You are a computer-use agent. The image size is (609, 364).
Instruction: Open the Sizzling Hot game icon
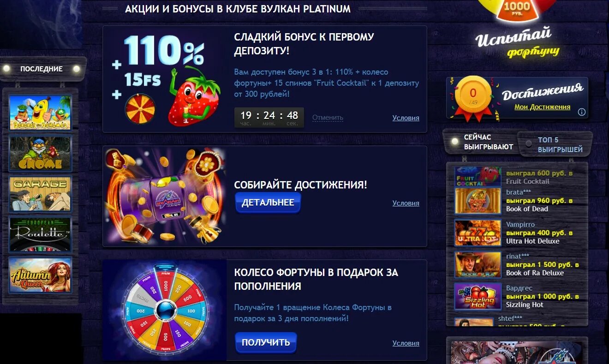tap(478, 296)
